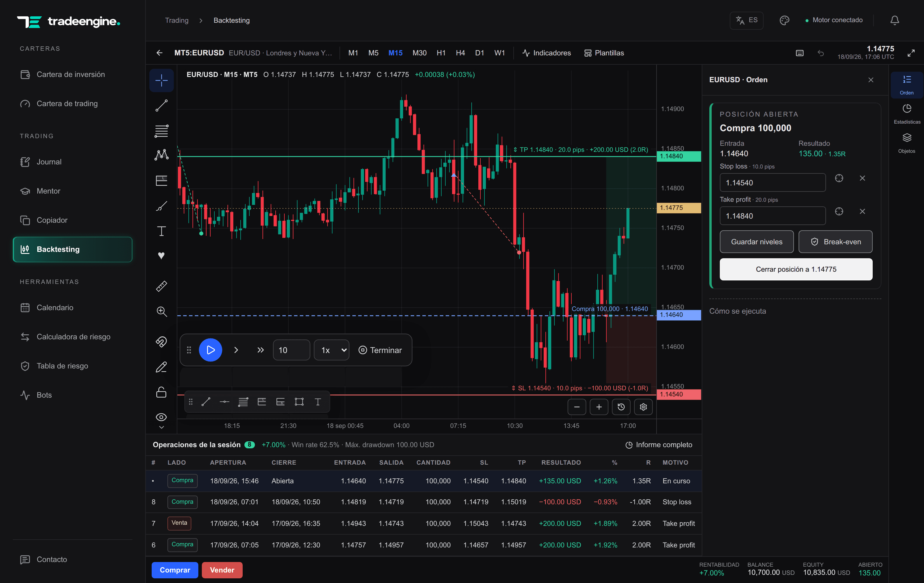Viewport: 924px width, 583px height.
Task: Expand the chart to fullscreen
Action: [911, 53]
